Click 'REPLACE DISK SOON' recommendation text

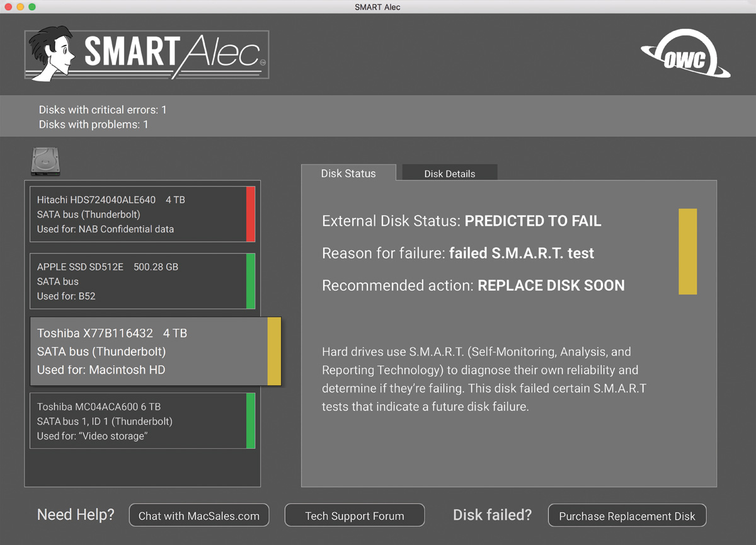click(x=551, y=285)
